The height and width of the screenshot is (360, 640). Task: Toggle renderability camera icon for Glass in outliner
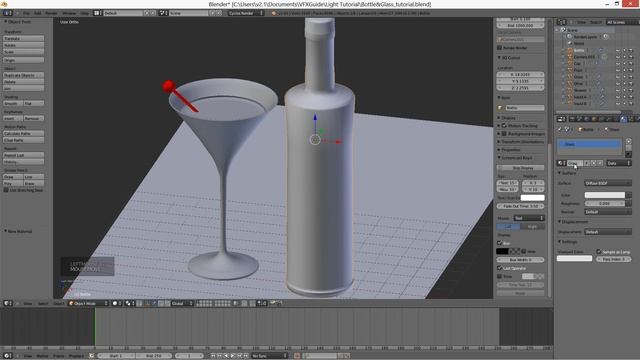(631, 77)
